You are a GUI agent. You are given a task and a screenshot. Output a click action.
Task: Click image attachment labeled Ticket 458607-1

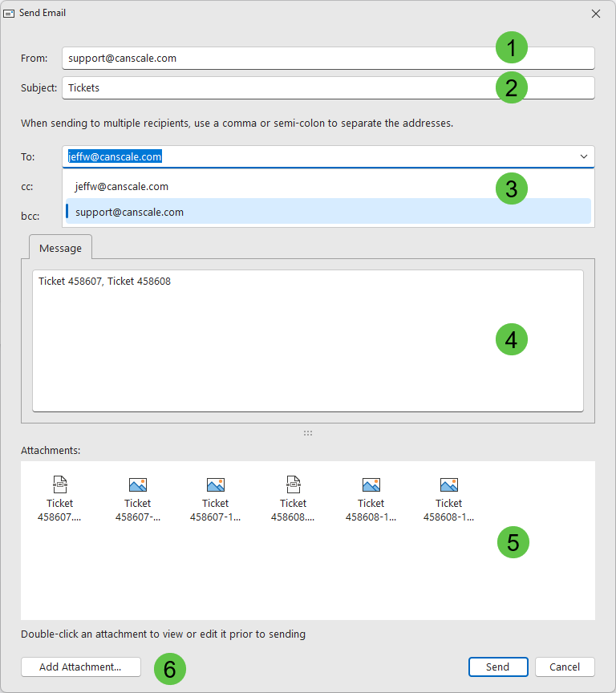[x=215, y=484]
